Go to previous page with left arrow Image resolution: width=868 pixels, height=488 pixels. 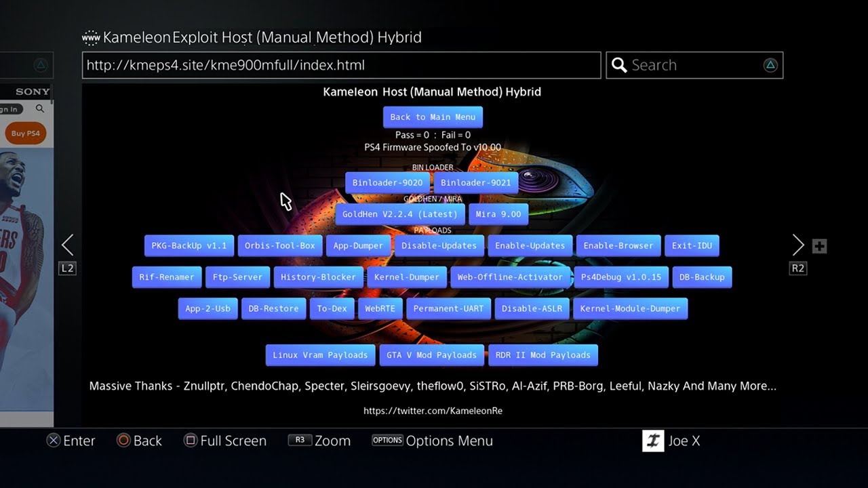[67, 245]
